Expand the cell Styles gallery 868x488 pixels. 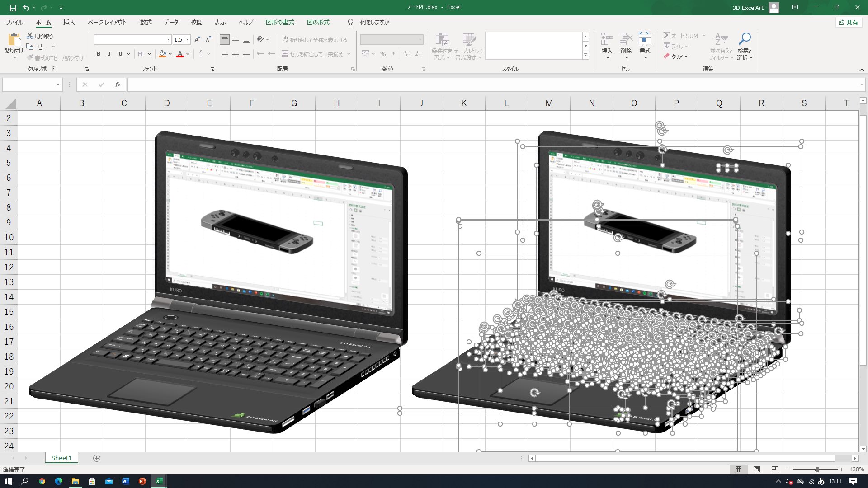click(x=585, y=55)
